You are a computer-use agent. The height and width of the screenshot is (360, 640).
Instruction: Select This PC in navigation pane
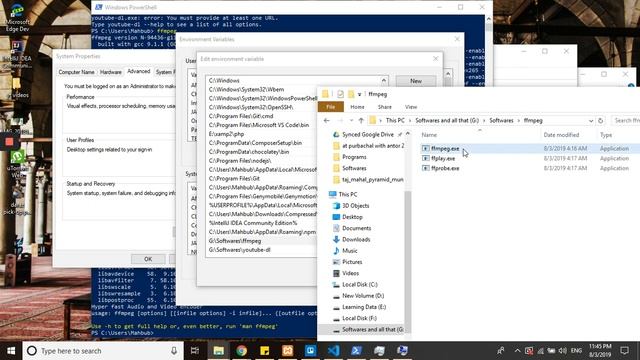coord(348,194)
